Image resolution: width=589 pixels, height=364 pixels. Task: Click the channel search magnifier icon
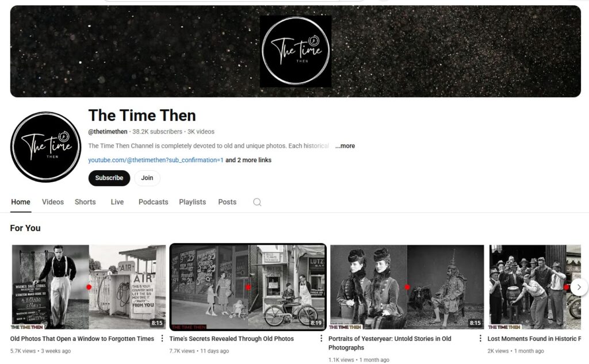tap(257, 202)
